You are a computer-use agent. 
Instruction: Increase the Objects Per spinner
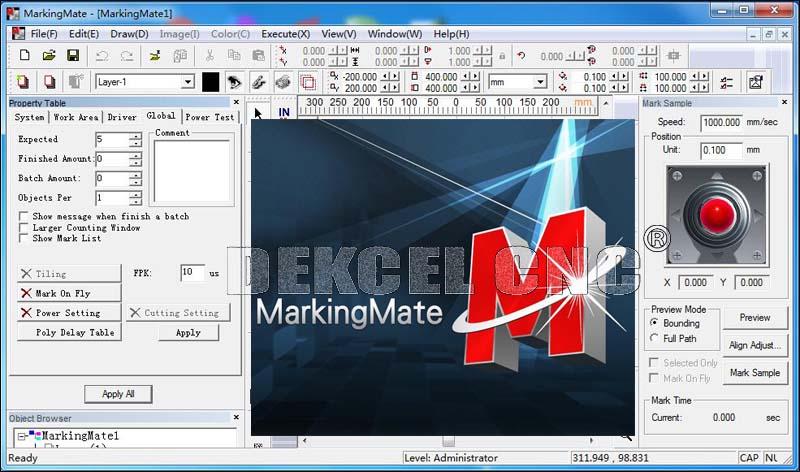135,194
